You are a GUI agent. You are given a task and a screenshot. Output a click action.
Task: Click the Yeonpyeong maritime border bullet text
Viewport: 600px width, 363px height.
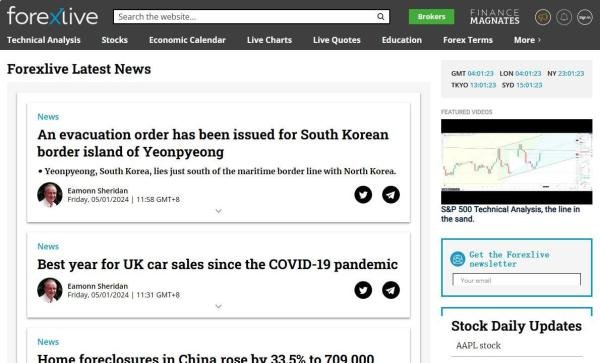[x=217, y=171]
